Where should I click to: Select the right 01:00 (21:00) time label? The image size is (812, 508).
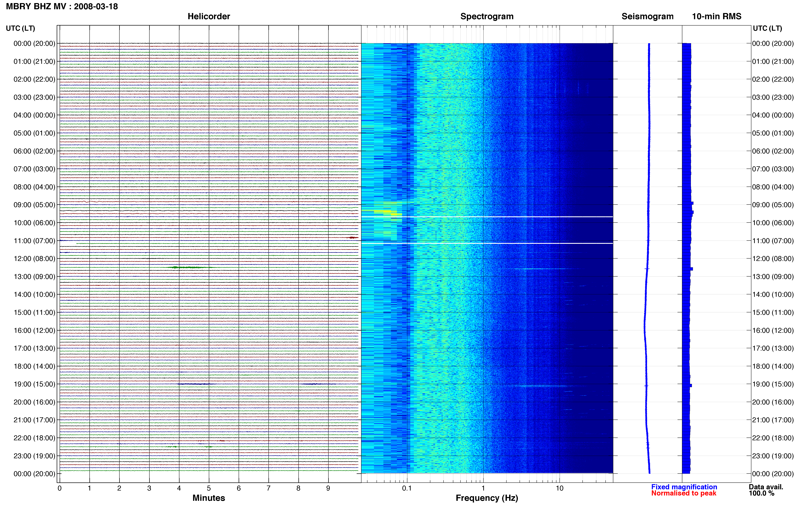773,62
